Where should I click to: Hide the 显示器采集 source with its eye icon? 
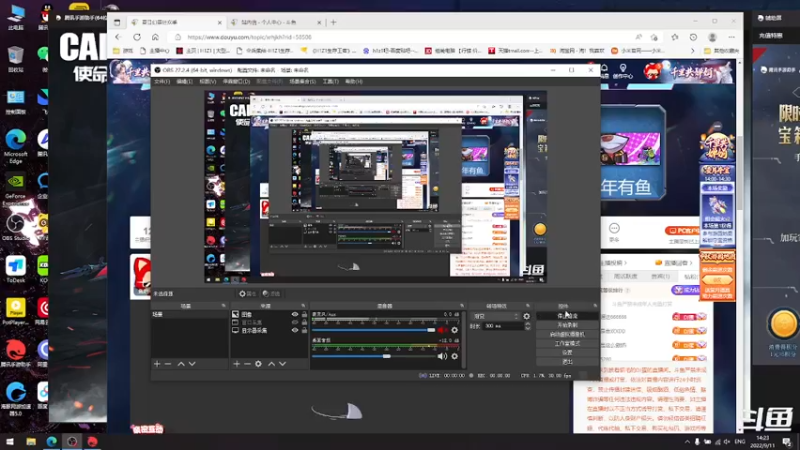coord(294,331)
